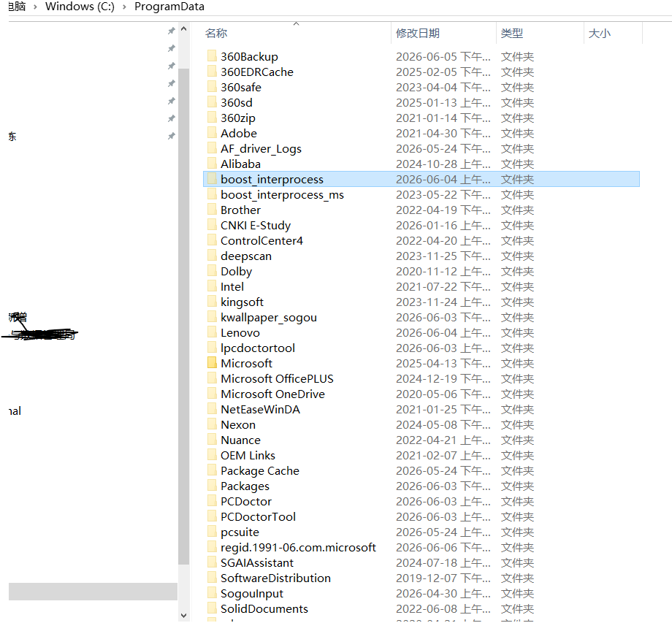Select Microsoft OfficePLUS folder name

click(277, 379)
